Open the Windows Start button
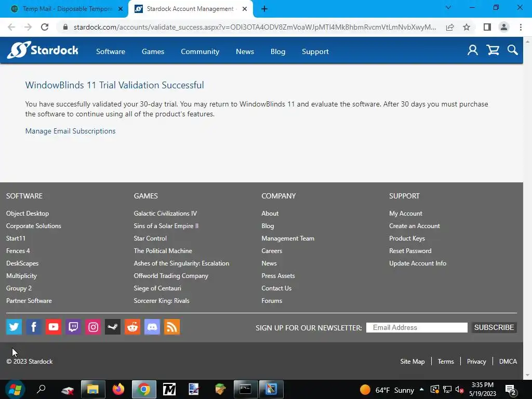Viewport: 532px width, 399px height. pyautogui.click(x=15, y=389)
